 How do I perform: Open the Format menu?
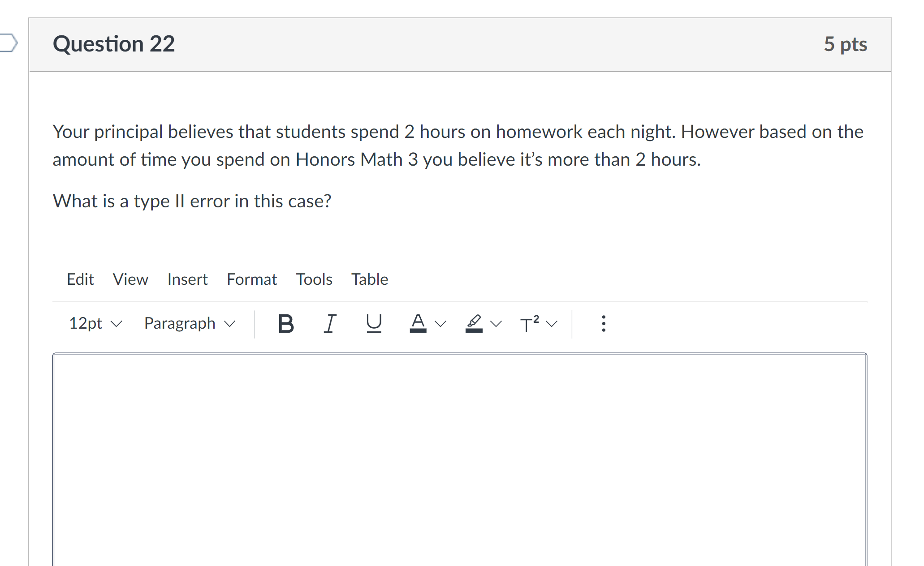[x=252, y=279]
